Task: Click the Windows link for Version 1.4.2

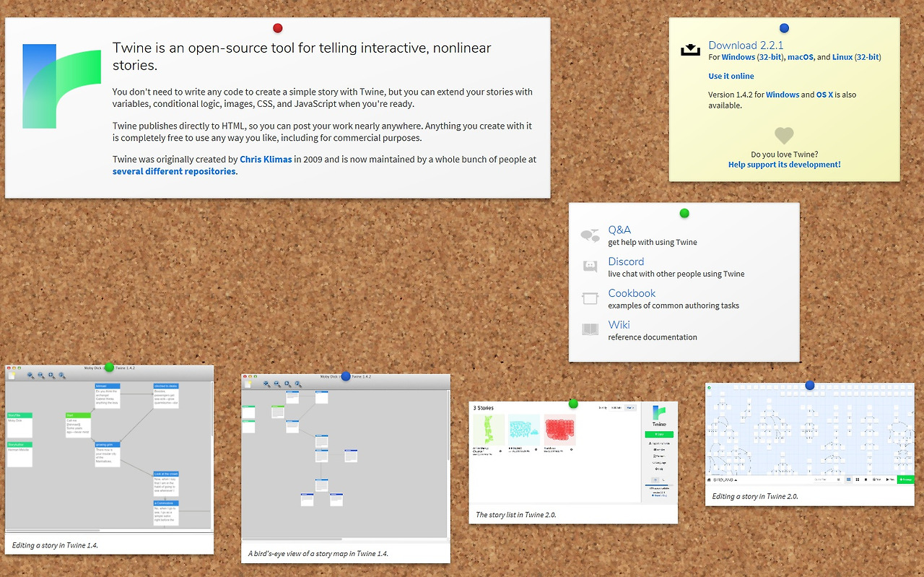Action: point(783,95)
